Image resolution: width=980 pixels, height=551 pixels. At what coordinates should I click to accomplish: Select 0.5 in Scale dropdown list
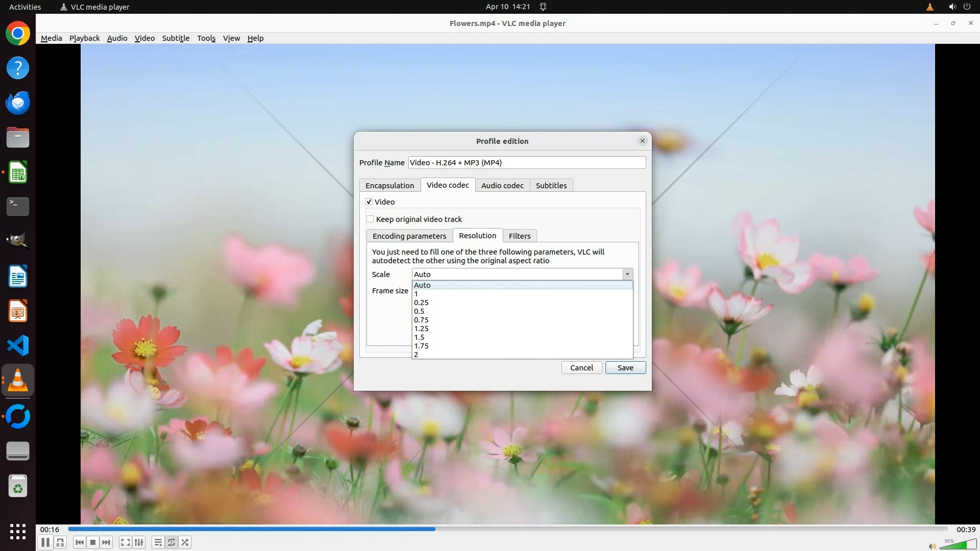419,311
